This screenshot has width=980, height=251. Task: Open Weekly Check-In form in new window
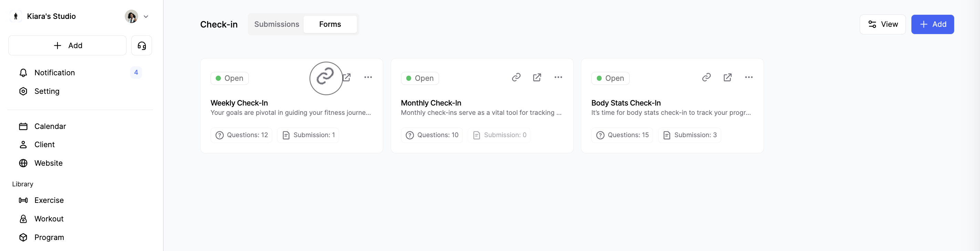[347, 77]
